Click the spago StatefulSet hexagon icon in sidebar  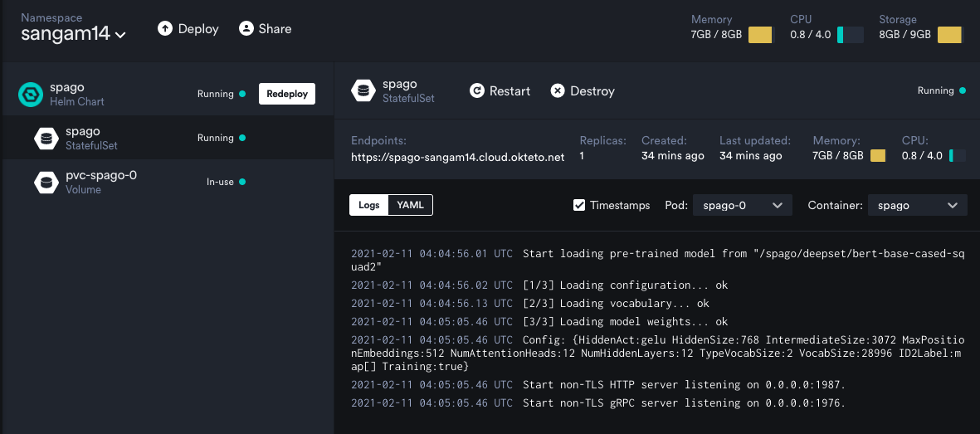point(46,139)
